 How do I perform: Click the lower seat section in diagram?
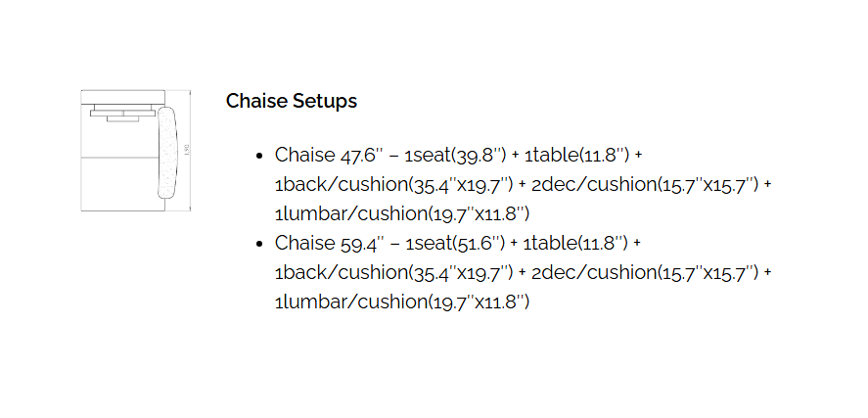[119, 184]
